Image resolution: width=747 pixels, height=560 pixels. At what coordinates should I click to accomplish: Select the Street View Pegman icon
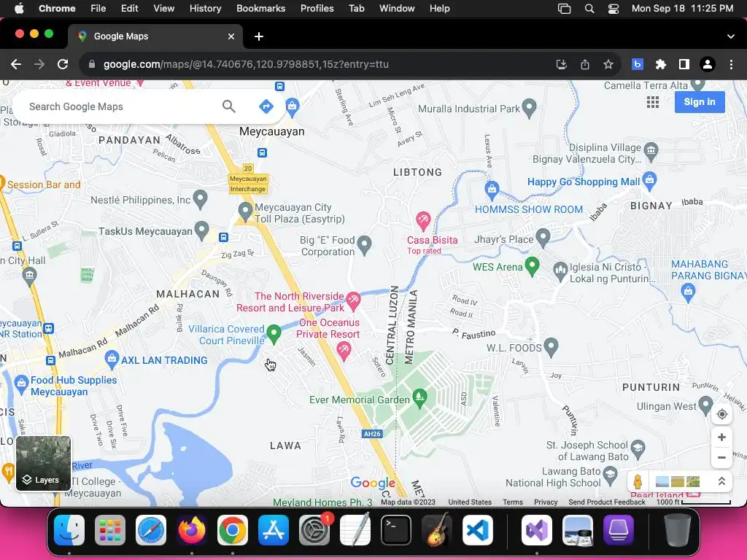(x=638, y=481)
